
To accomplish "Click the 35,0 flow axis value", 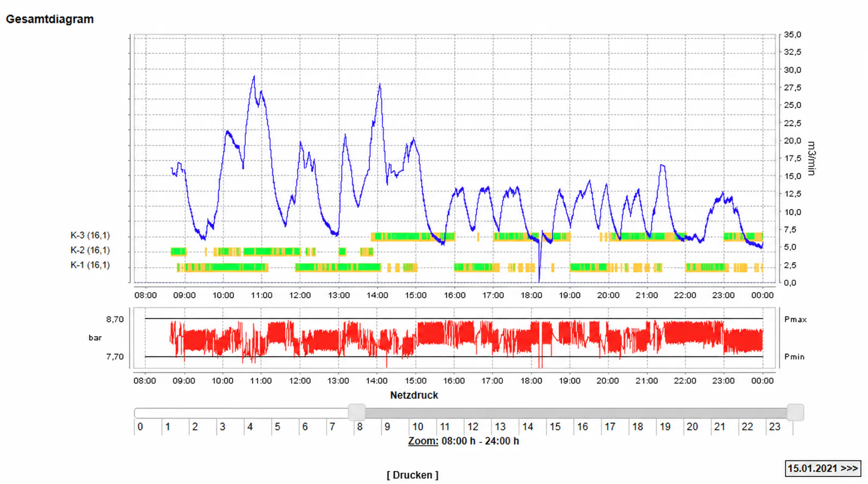I will point(793,35).
